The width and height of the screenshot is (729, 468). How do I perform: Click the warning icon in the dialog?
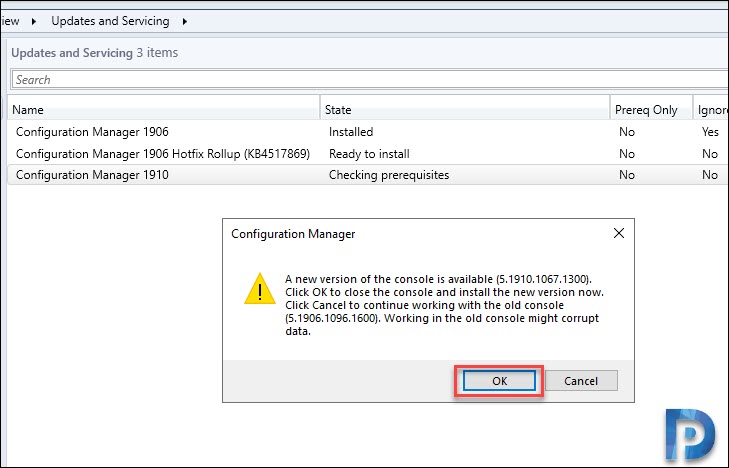click(x=260, y=289)
